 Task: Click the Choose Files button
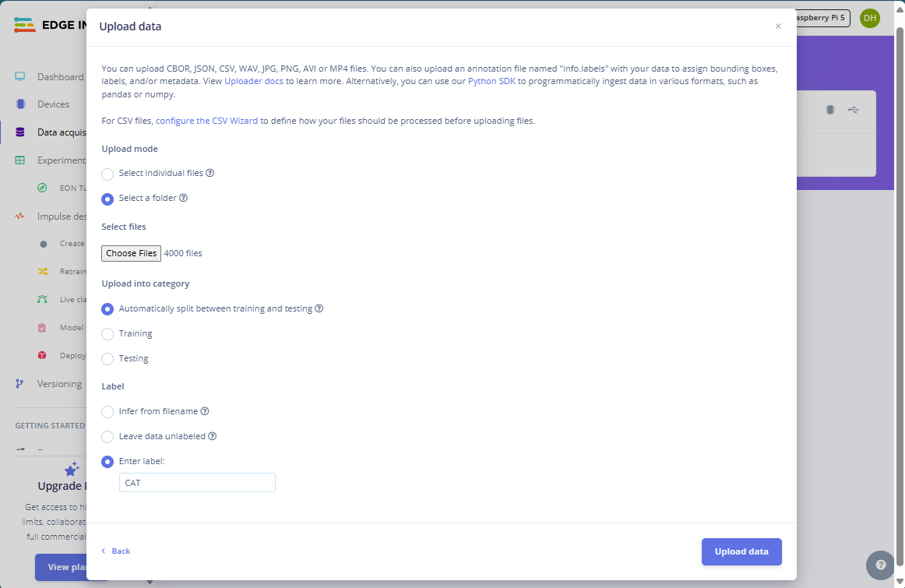click(x=131, y=253)
